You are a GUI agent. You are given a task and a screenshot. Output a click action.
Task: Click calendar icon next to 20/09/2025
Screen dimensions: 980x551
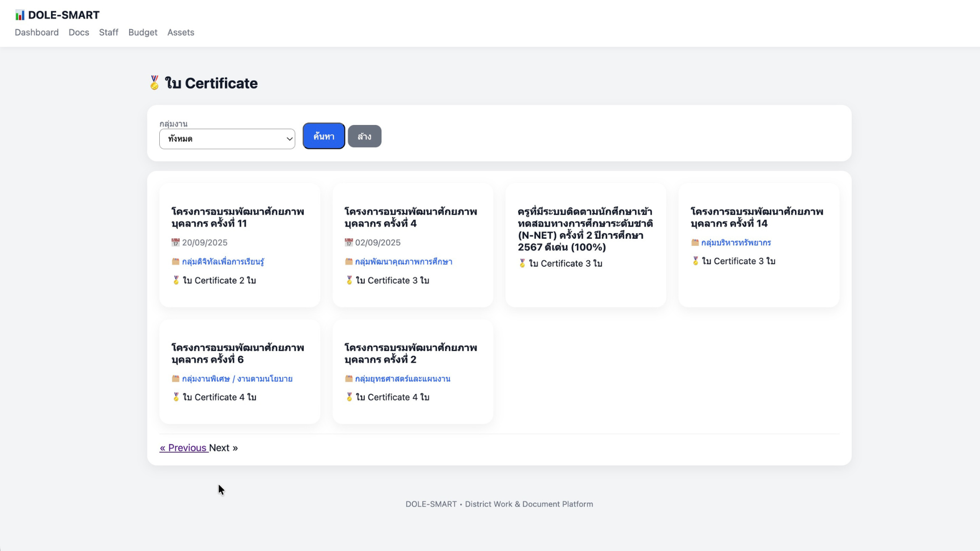click(x=176, y=242)
